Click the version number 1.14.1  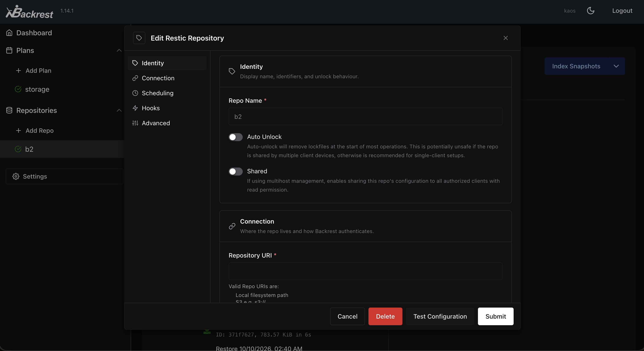[x=67, y=11]
